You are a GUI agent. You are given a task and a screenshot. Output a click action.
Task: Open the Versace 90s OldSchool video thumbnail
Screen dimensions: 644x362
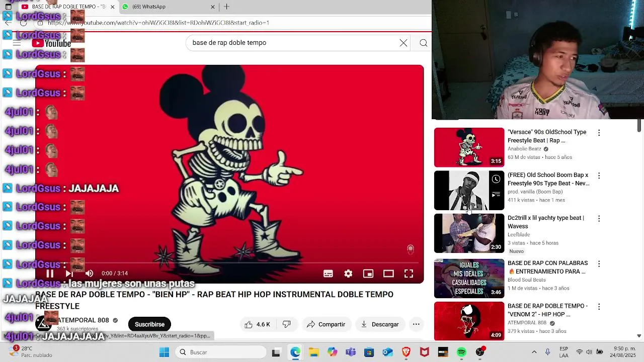point(469,147)
